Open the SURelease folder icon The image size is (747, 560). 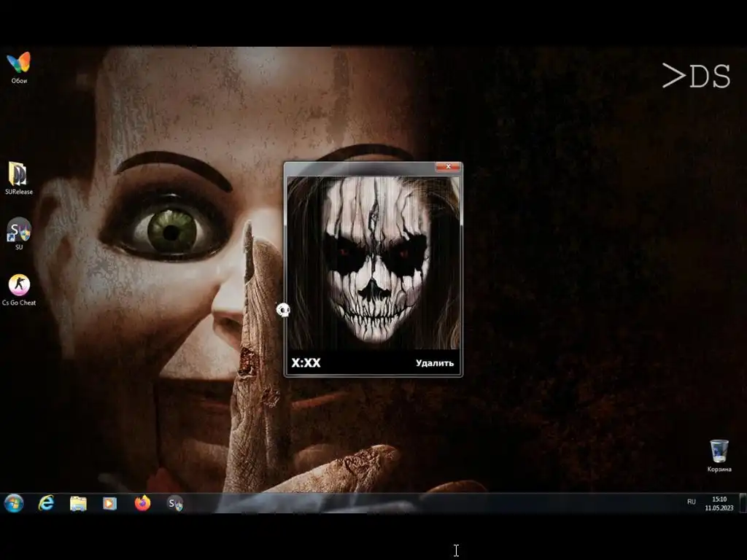tap(18, 178)
